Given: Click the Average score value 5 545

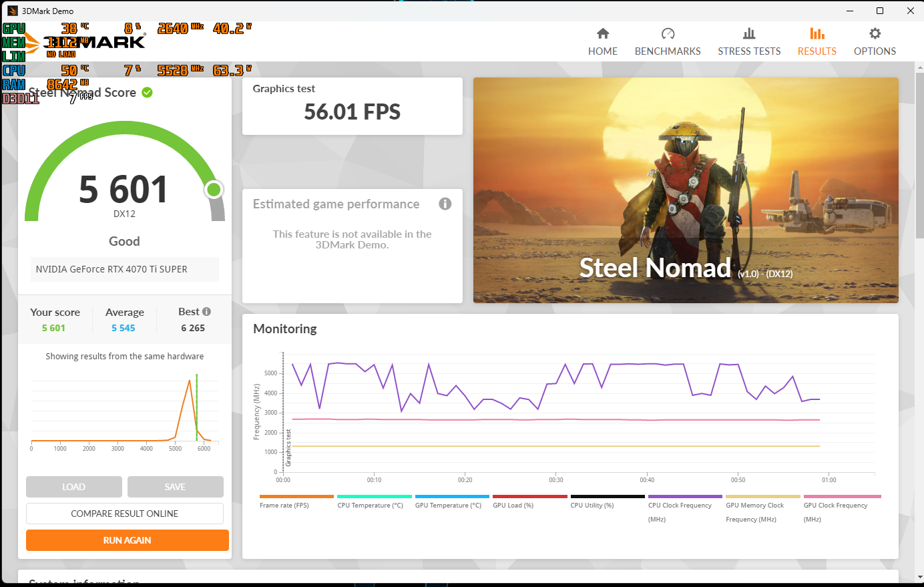Looking at the screenshot, I should tap(124, 328).
